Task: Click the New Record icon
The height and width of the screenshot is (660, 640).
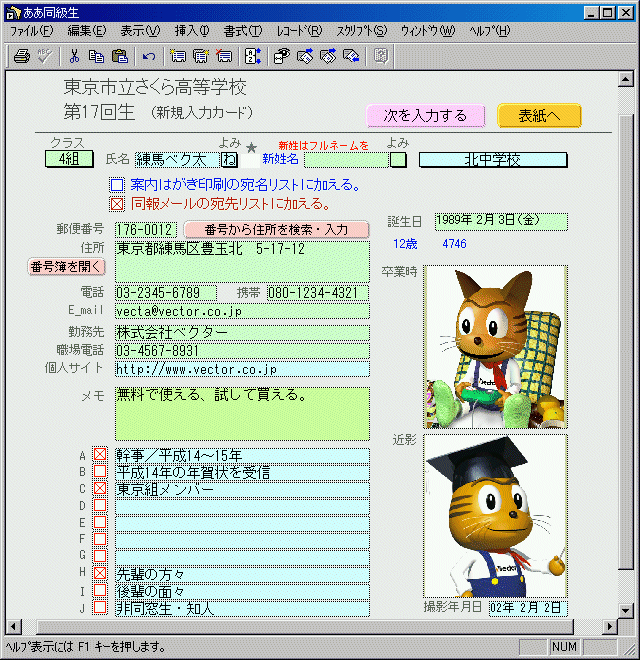Action: click(x=178, y=56)
